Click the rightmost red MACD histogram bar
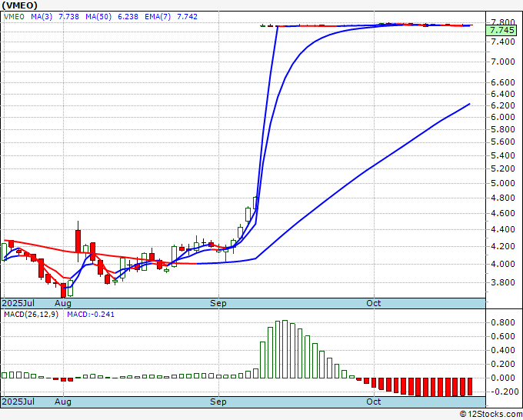 coord(468,386)
